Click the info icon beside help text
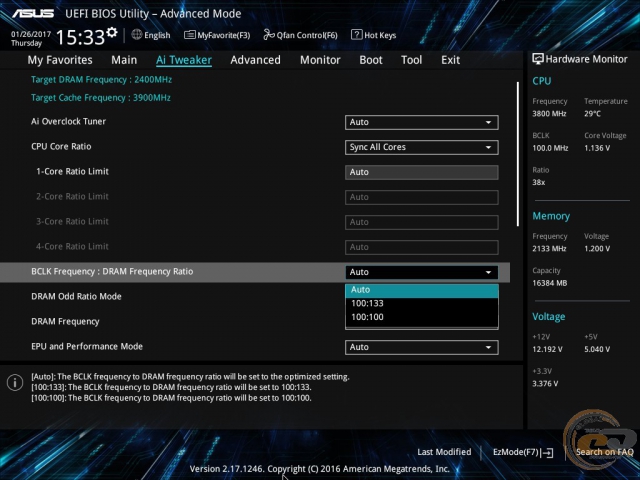This screenshot has height=480, width=640. (x=15, y=382)
